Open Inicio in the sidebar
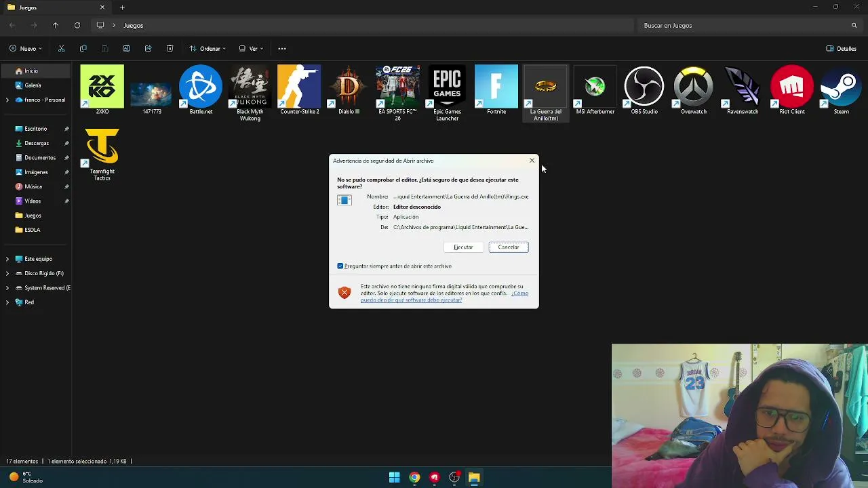This screenshot has width=868, height=488. click(x=35, y=71)
